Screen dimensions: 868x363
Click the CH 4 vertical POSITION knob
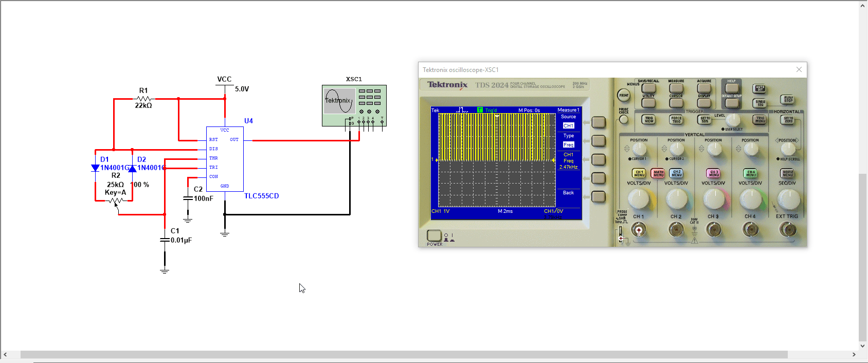(751, 149)
